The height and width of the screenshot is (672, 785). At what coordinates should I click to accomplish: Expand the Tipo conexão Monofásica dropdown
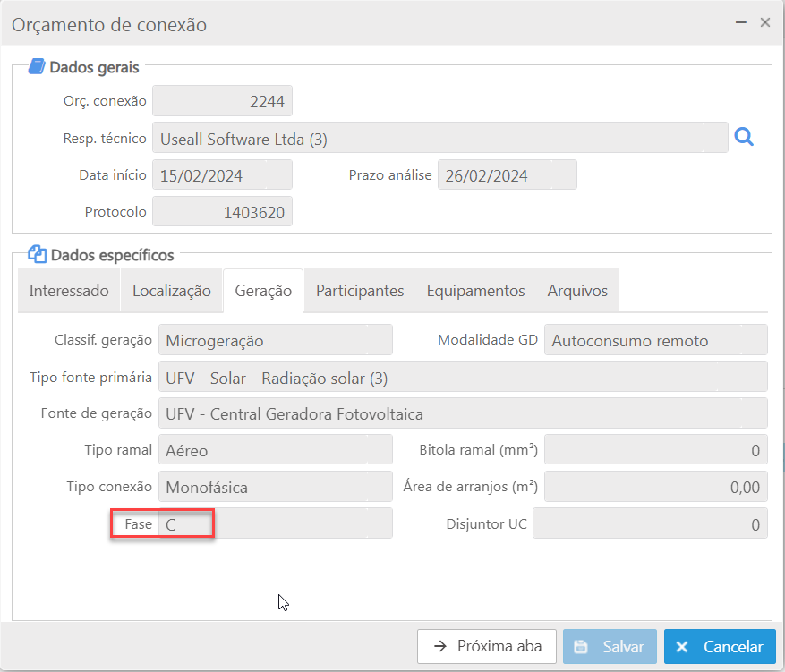[276, 487]
